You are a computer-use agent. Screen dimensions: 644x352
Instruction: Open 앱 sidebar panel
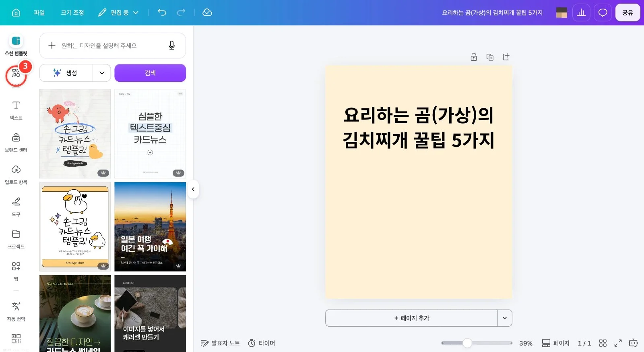[16, 271]
